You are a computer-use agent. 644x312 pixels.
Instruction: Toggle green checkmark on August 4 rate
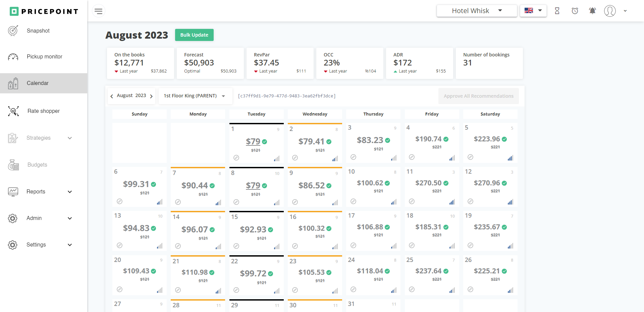click(x=446, y=139)
